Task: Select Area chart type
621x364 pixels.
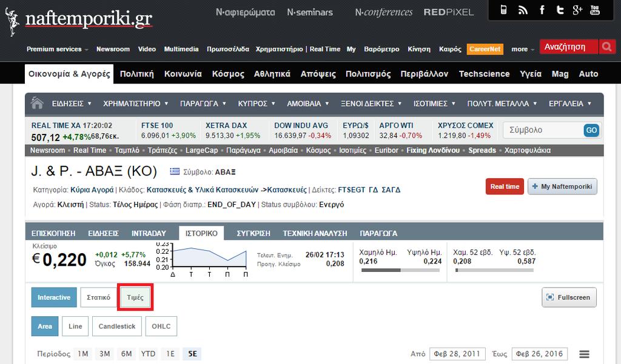Action: point(45,326)
